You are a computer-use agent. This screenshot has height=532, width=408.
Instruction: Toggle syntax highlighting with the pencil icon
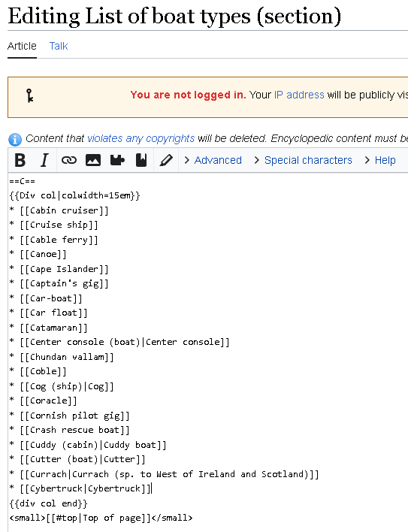tap(166, 160)
